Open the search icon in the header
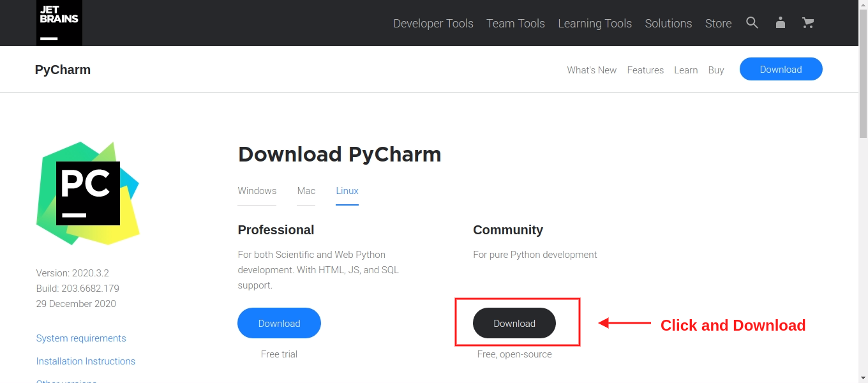The height and width of the screenshot is (383, 868). click(x=752, y=23)
